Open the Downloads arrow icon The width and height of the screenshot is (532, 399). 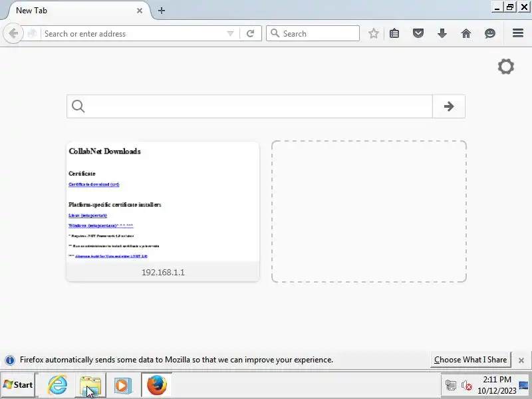click(x=442, y=34)
